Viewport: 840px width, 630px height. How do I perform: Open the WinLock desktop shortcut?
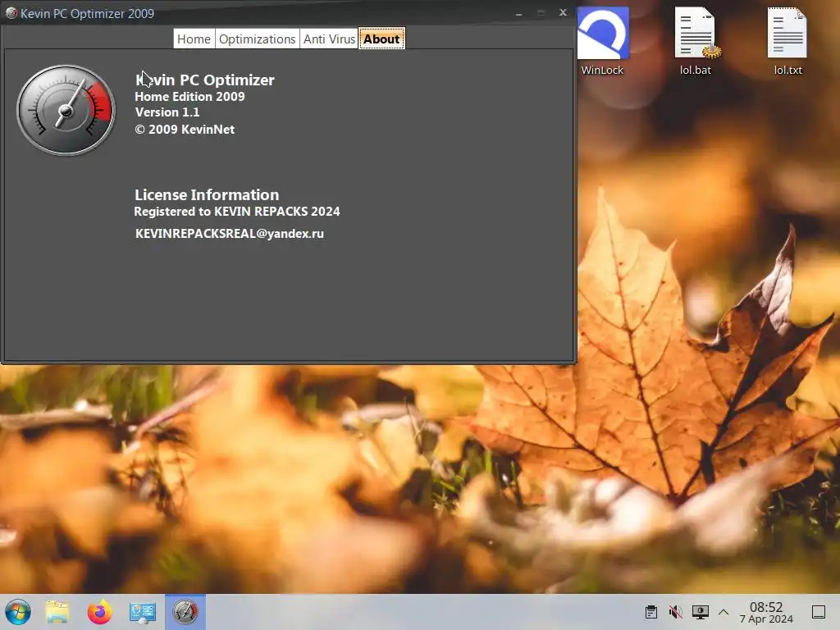click(x=602, y=42)
